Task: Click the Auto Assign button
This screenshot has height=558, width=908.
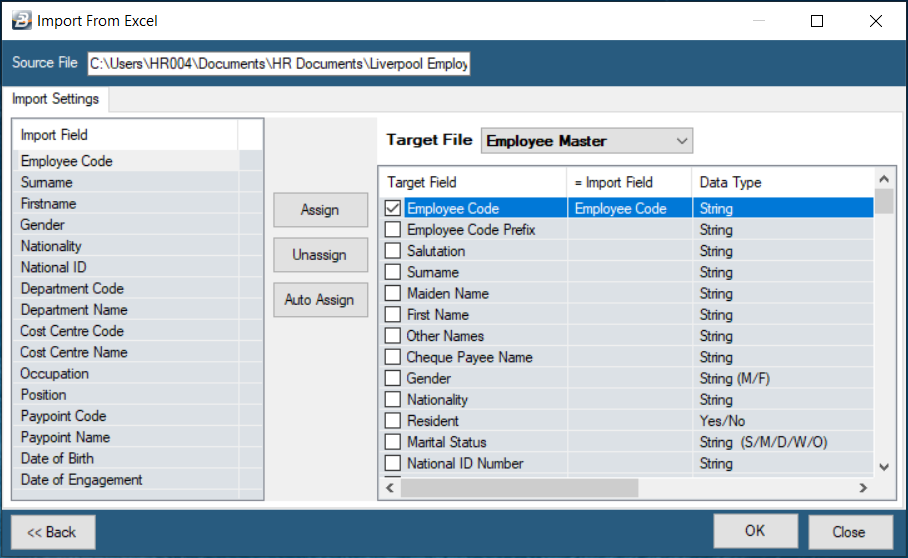Action: (x=320, y=300)
